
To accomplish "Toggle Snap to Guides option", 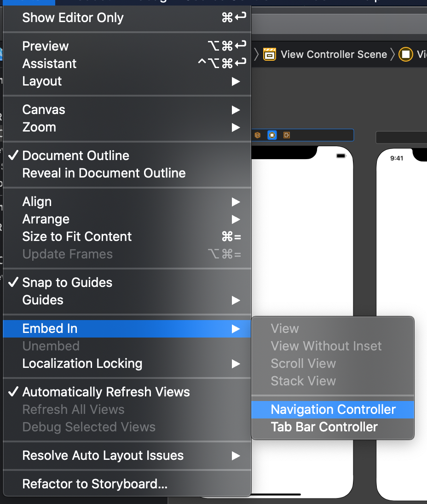I will (x=127, y=282).
